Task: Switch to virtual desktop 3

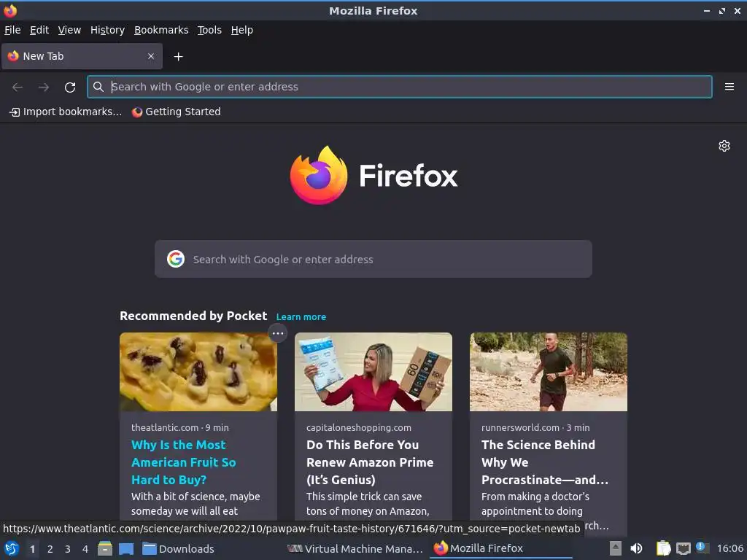Action: [x=68, y=549]
